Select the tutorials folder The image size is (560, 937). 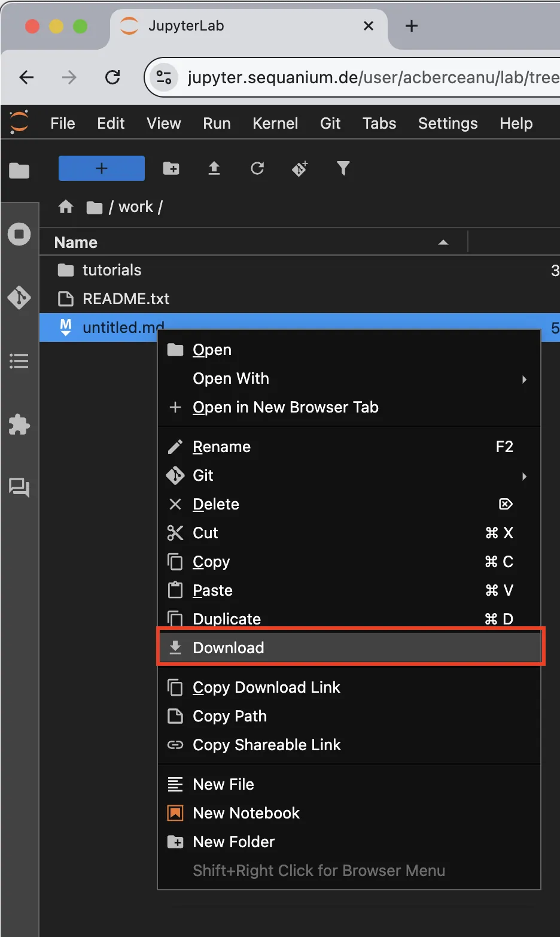tap(112, 271)
